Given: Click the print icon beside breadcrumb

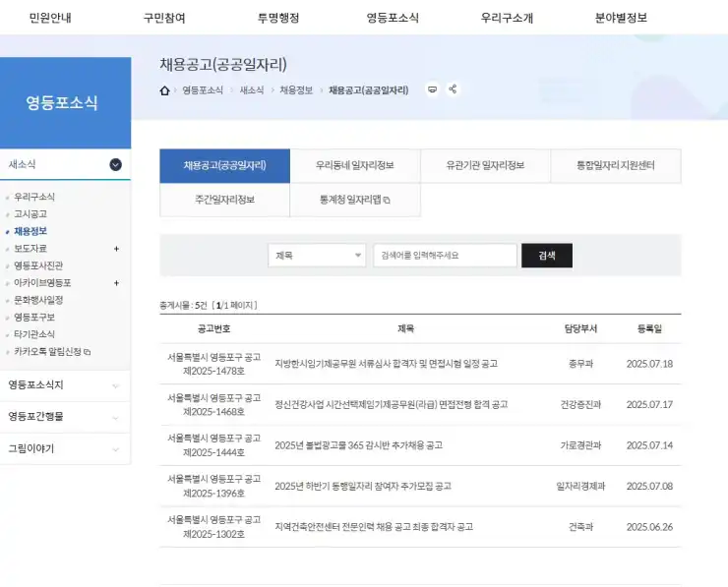Looking at the screenshot, I should point(432,89).
